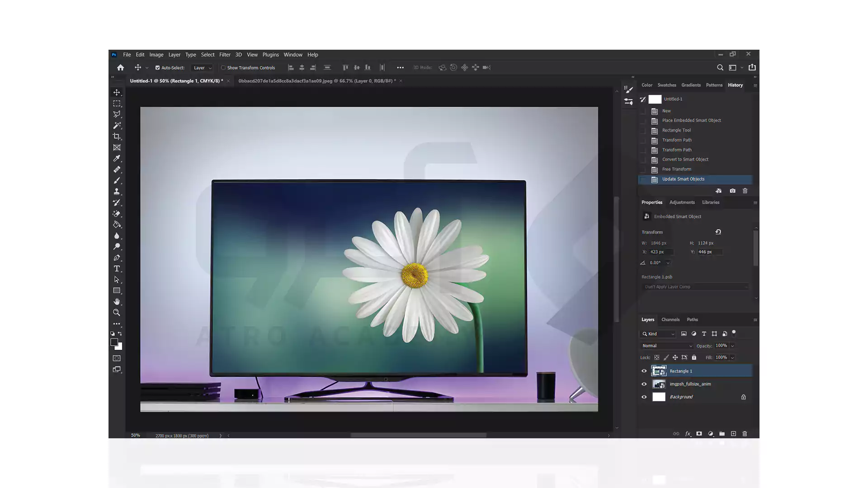Open the Plugins menu
The height and width of the screenshot is (488, 868).
click(271, 55)
